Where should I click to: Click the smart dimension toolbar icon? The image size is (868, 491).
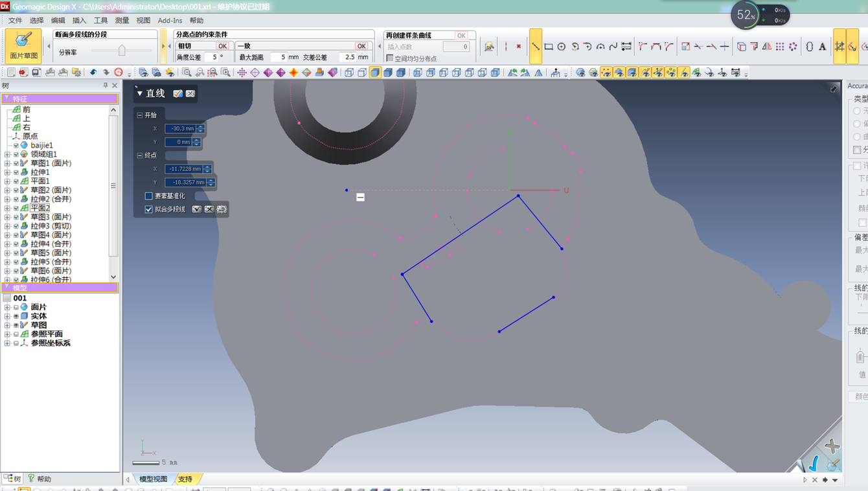tap(626, 47)
